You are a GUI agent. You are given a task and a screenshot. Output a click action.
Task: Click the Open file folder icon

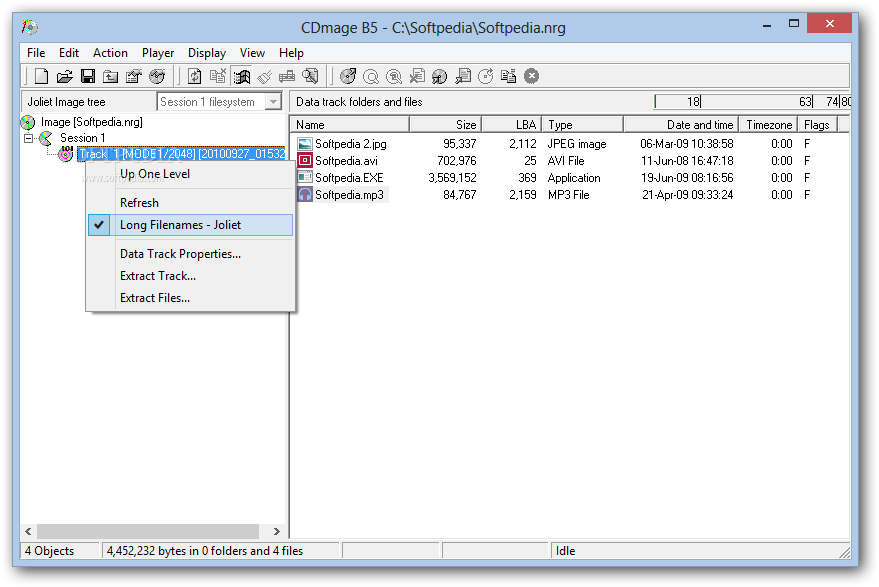pyautogui.click(x=64, y=76)
